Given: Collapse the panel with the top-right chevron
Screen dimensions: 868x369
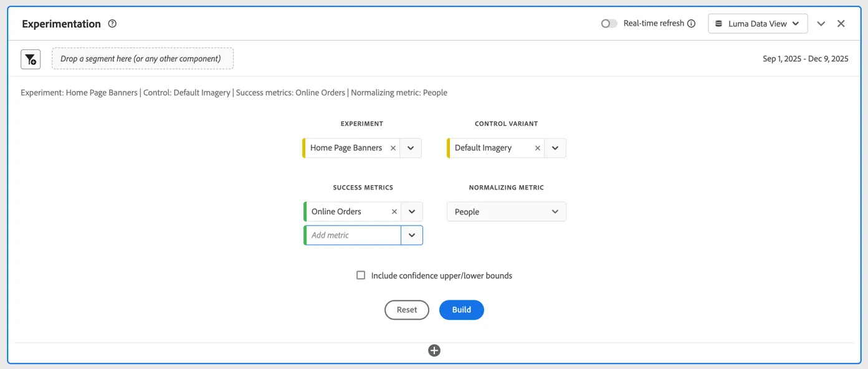Looking at the screenshot, I should (821, 24).
